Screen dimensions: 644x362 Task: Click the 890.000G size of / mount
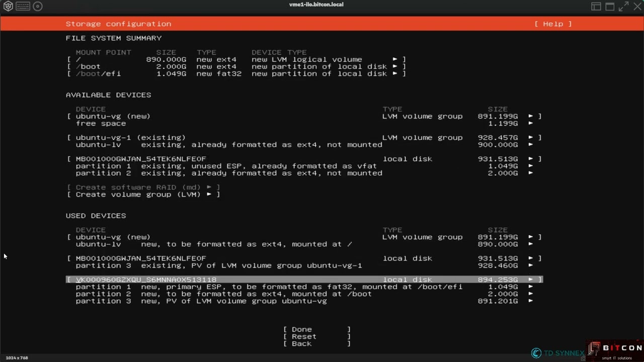166,59
